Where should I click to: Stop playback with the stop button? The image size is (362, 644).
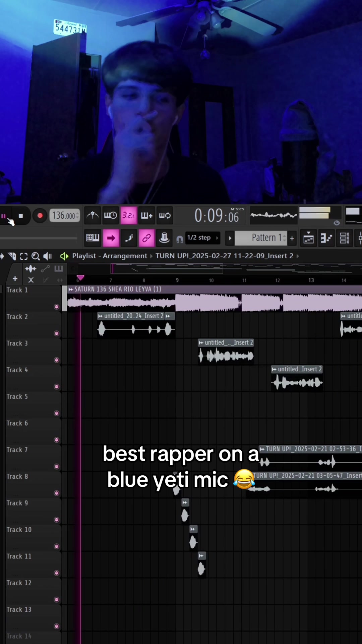(21, 216)
